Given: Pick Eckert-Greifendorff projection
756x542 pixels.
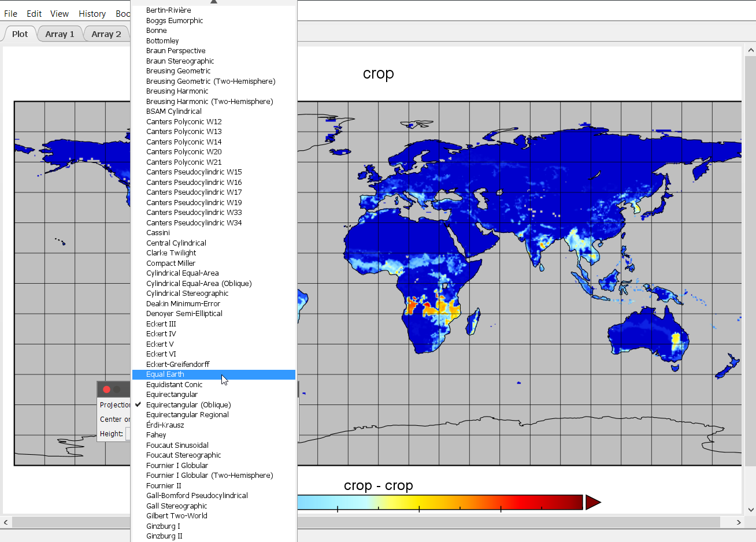Looking at the screenshot, I should tap(214, 365).
